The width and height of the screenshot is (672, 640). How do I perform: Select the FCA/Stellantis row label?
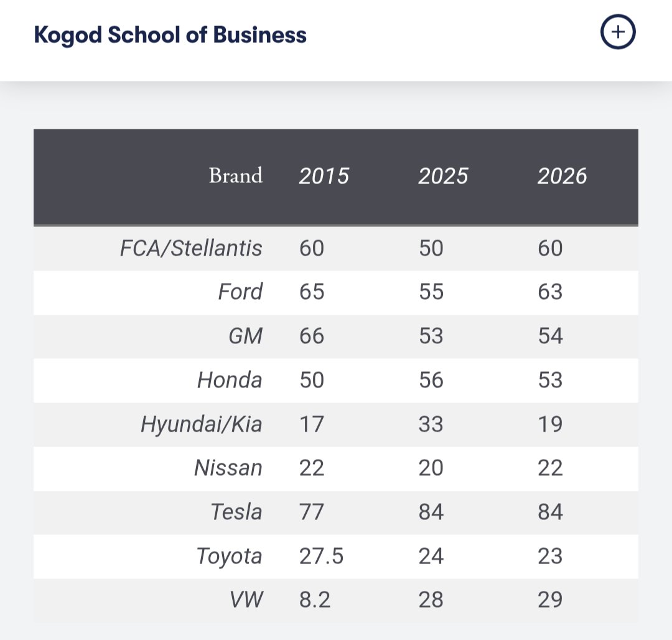(x=191, y=248)
